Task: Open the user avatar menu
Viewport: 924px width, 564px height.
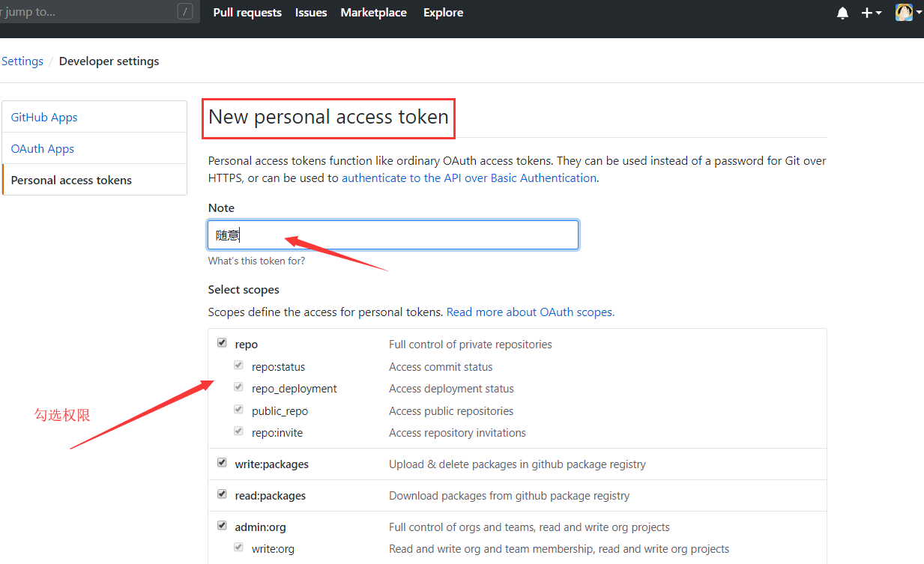Action: click(908, 12)
